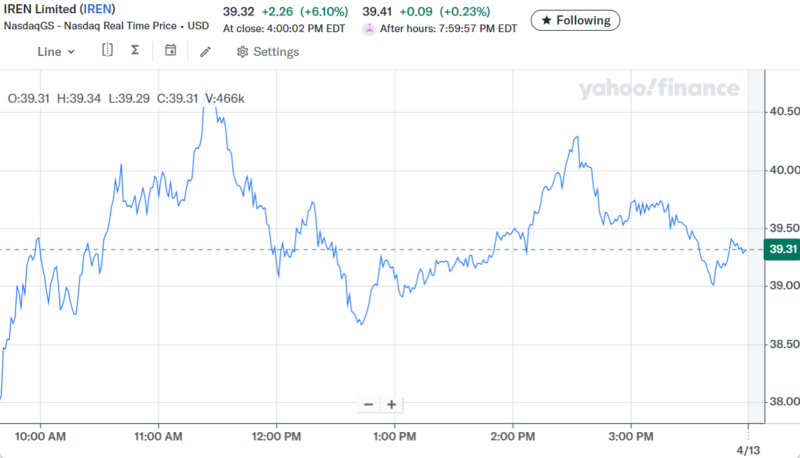The height and width of the screenshot is (458, 800).
Task: Click the comparison brackets icon
Action: [107, 51]
